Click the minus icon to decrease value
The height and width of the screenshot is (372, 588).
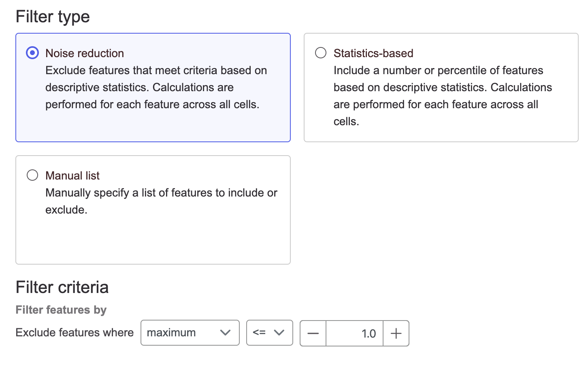point(313,334)
